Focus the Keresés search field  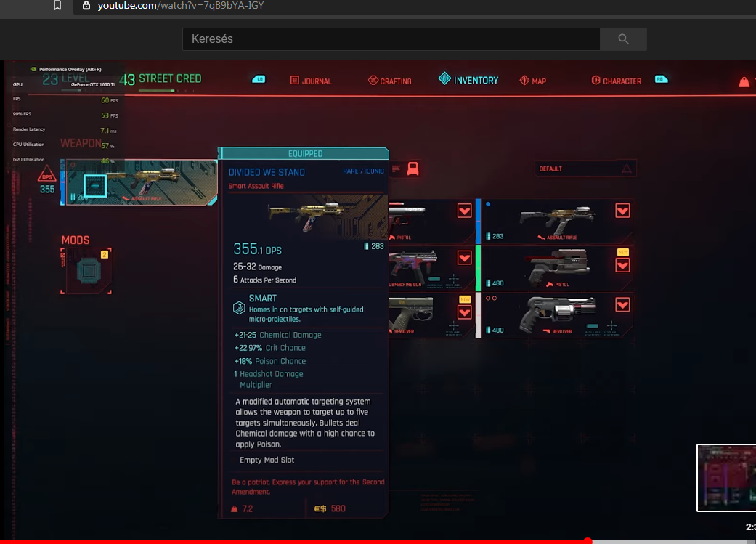click(x=391, y=39)
